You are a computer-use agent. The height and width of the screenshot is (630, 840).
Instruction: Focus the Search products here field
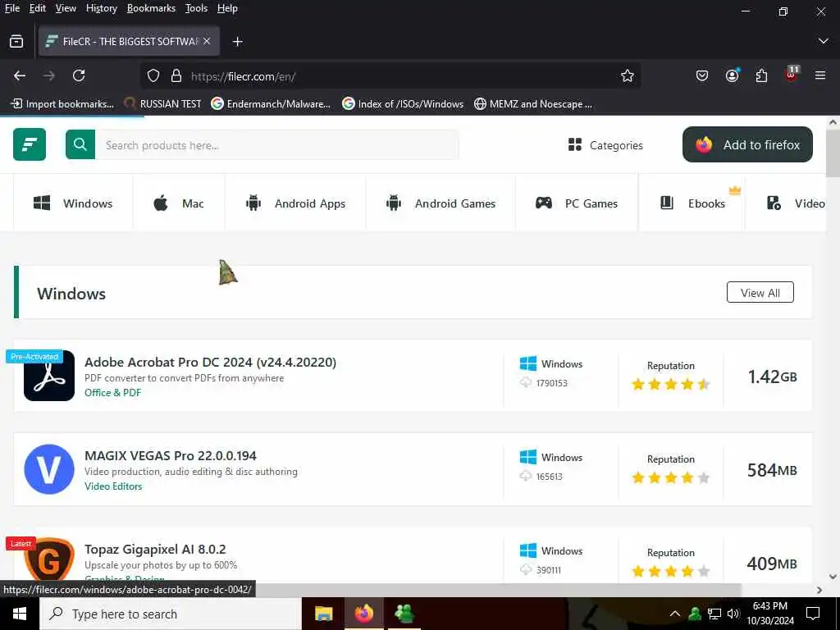(277, 144)
